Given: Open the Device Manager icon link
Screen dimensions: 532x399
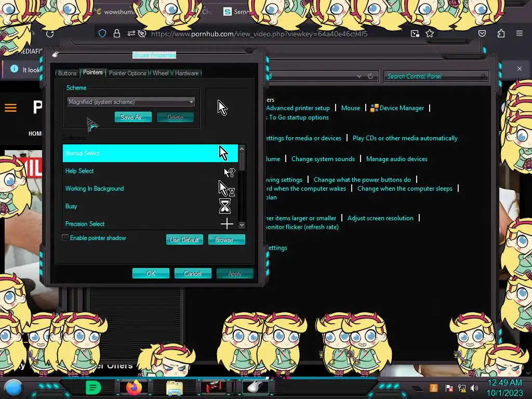Looking at the screenshot, I should pos(374,108).
